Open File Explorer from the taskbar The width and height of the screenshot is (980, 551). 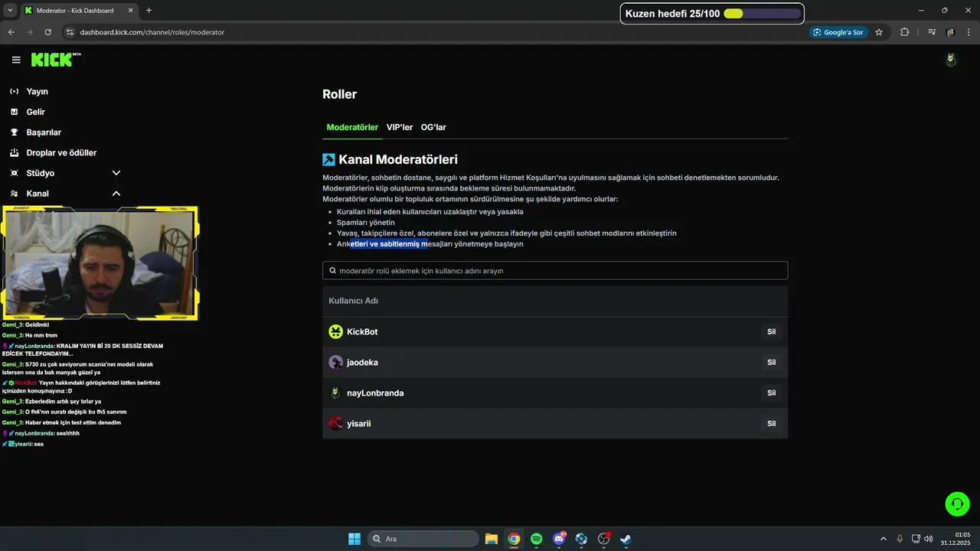point(492,539)
